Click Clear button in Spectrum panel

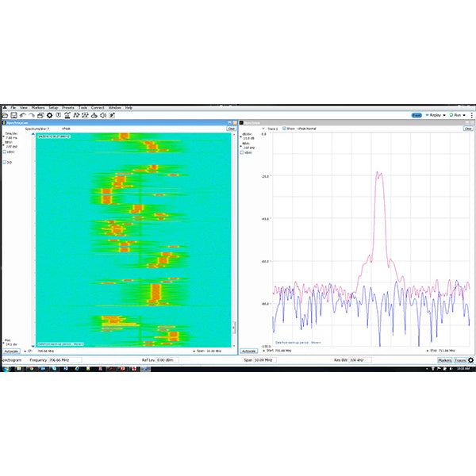click(468, 129)
